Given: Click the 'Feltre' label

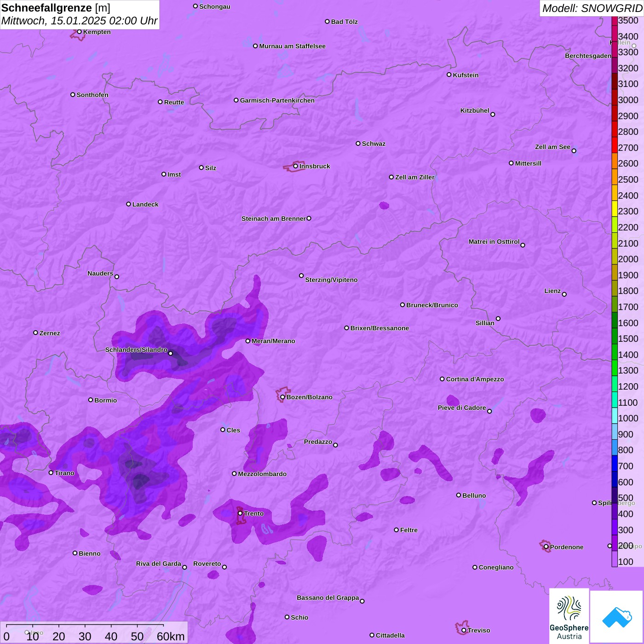Looking at the screenshot, I should [409, 530].
